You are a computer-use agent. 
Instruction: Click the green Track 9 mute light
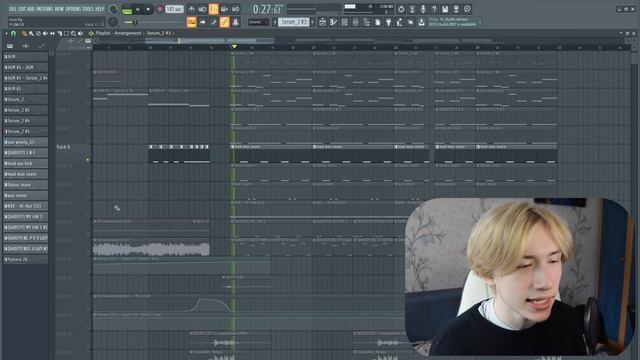click(x=87, y=160)
